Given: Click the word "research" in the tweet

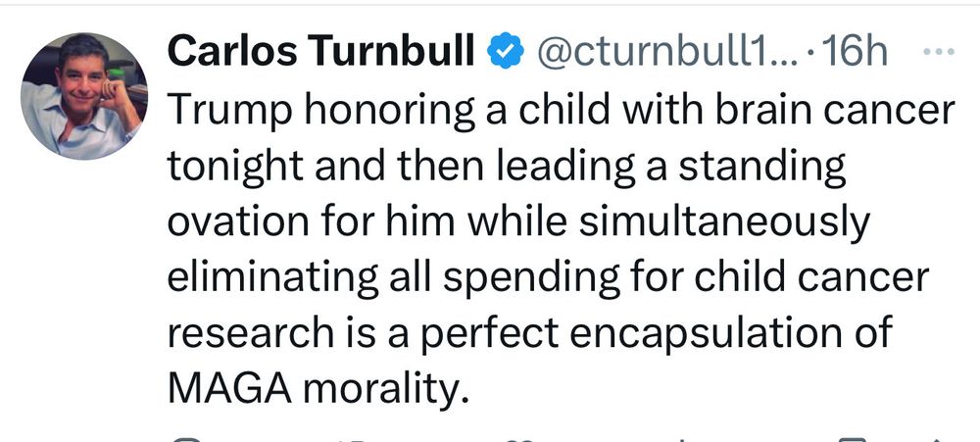Looking at the screenshot, I should pyautogui.click(x=251, y=333).
